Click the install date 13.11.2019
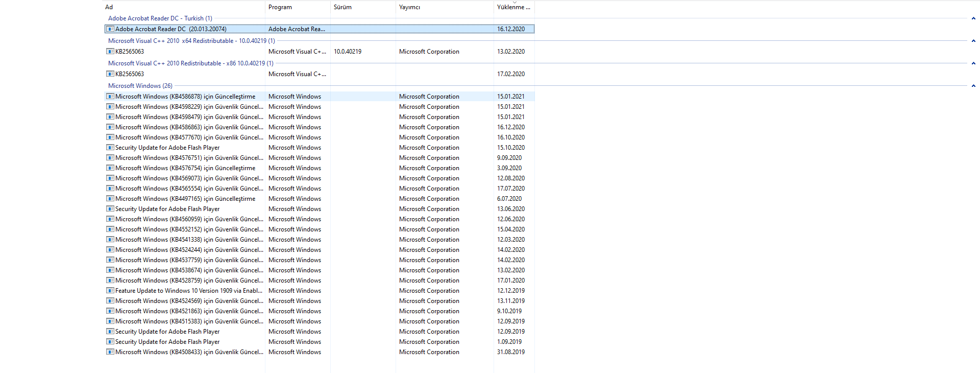 [511, 301]
